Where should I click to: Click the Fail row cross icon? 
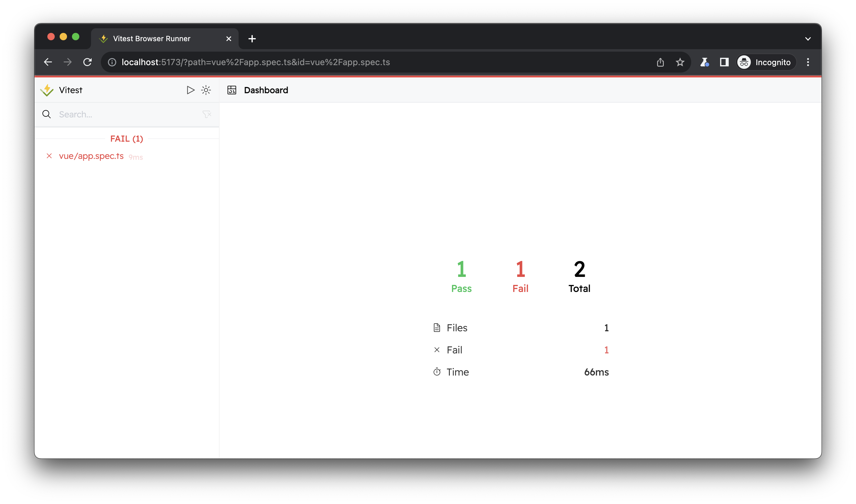click(x=437, y=350)
